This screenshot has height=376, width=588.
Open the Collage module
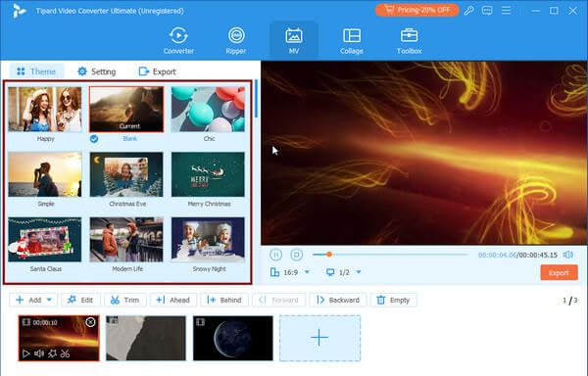pyautogui.click(x=352, y=40)
